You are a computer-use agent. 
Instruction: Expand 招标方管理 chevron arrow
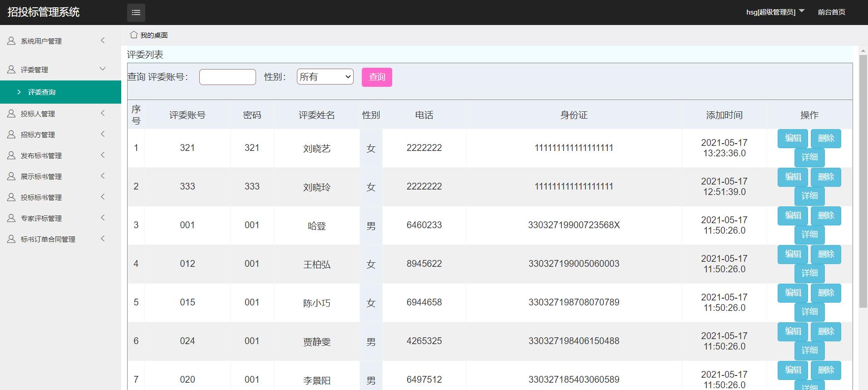pyautogui.click(x=103, y=134)
